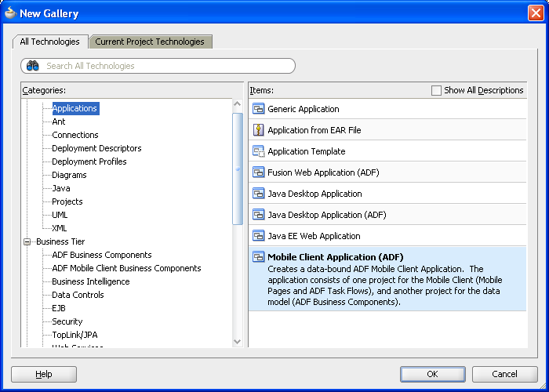Choose the Application Template item text
The width and height of the screenshot is (549, 392).
(x=307, y=151)
